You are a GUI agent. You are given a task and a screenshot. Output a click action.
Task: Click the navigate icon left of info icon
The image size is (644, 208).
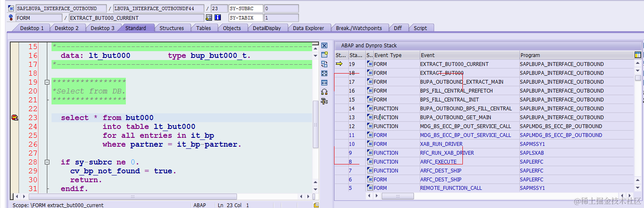click(x=209, y=18)
